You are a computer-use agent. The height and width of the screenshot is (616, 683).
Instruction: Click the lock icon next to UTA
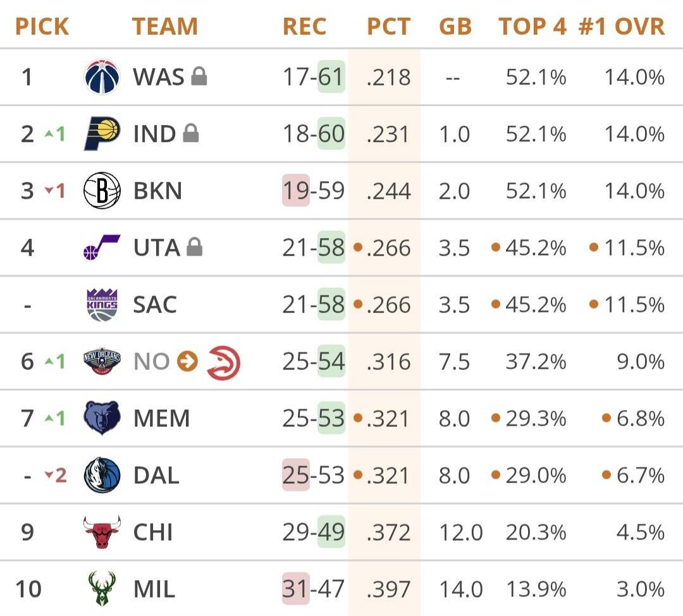pyautogui.click(x=195, y=248)
